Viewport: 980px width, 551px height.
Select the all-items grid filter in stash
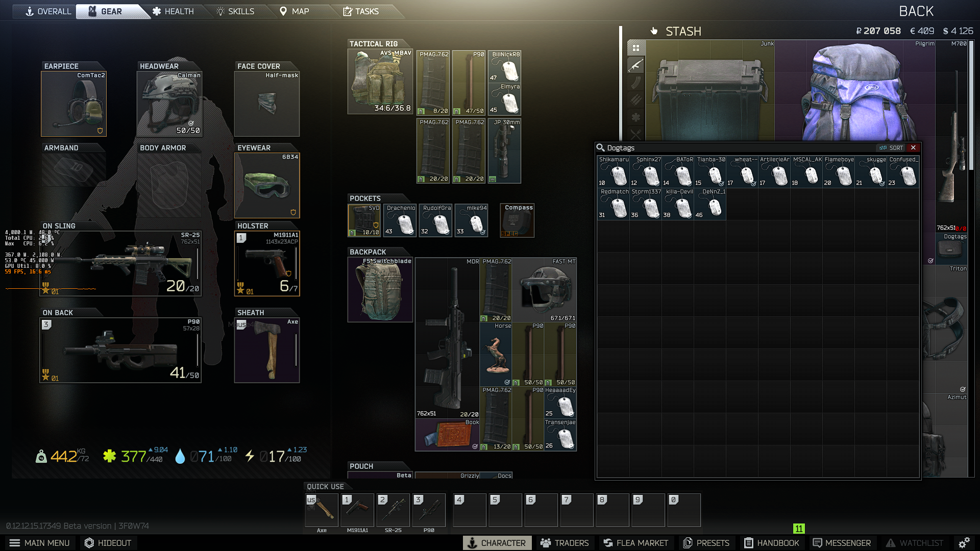tap(636, 48)
